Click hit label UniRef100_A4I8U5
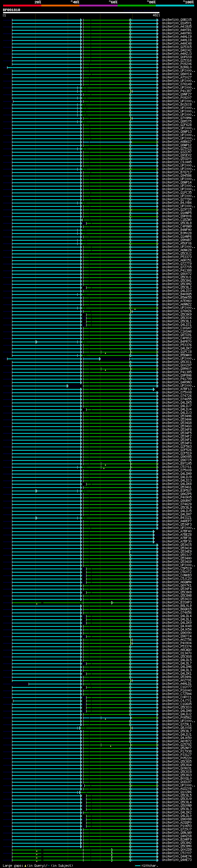197x868 pixels. (x=177, y=26)
